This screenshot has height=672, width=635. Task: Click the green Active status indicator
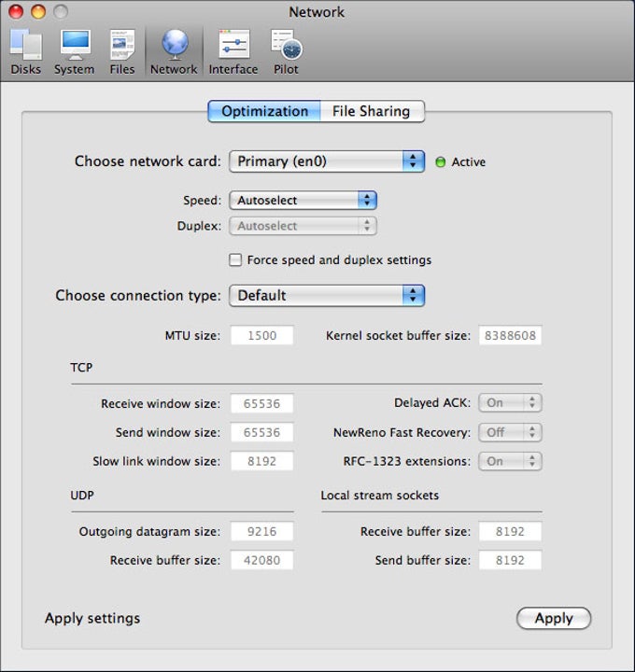[441, 162]
